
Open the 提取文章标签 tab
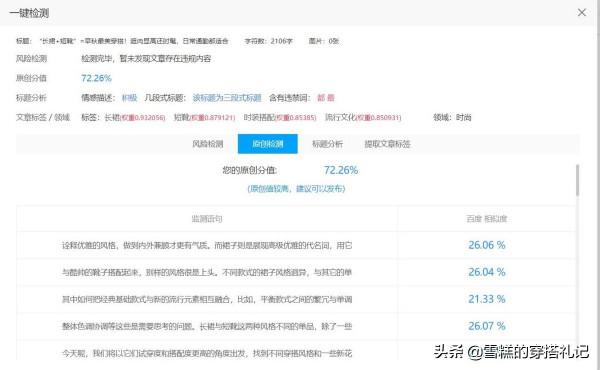tap(387, 144)
